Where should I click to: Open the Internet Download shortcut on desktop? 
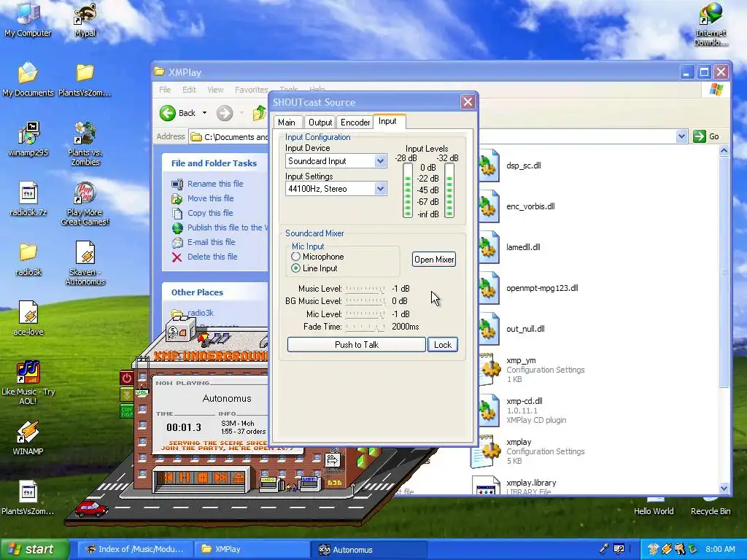pyautogui.click(x=711, y=24)
